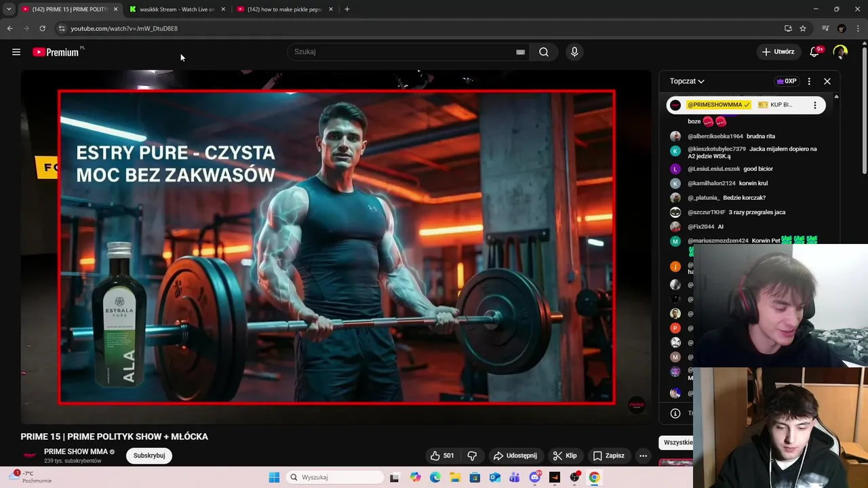Image resolution: width=868 pixels, height=488 pixels.
Task: Open a new browser tab
Action: coord(347,9)
